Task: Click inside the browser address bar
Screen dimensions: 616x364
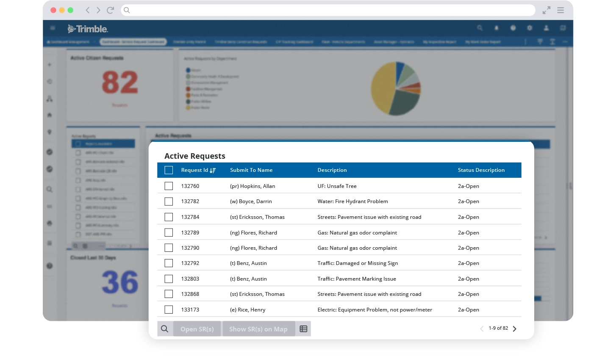Action: (x=328, y=10)
